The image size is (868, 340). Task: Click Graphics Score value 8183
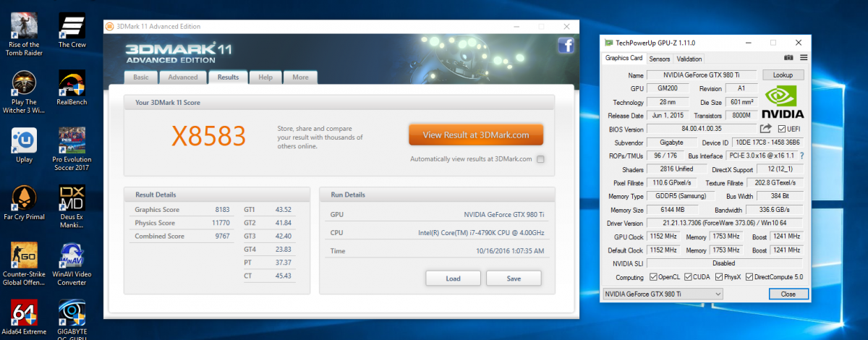[222, 210]
